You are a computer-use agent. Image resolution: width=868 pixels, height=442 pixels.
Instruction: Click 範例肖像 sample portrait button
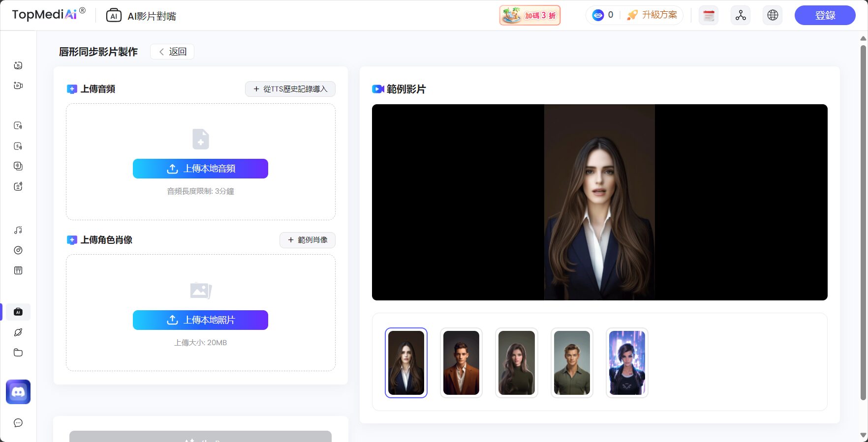click(x=308, y=240)
